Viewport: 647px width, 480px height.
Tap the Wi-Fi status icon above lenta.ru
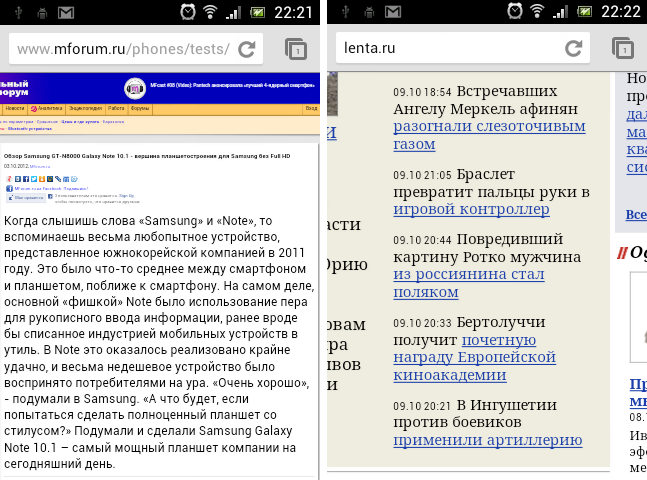click(x=536, y=12)
